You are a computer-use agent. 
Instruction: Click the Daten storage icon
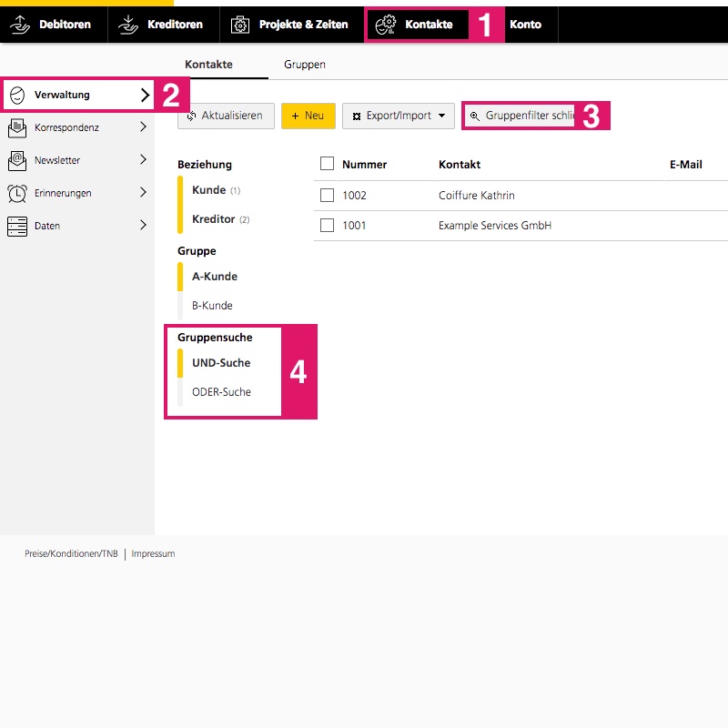pos(17,226)
